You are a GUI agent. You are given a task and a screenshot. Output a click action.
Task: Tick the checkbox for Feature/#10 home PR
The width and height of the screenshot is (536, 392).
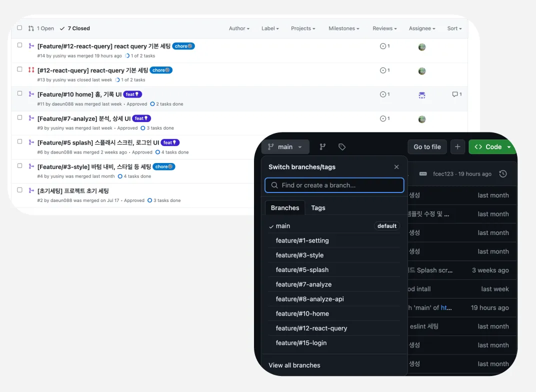pos(19,93)
